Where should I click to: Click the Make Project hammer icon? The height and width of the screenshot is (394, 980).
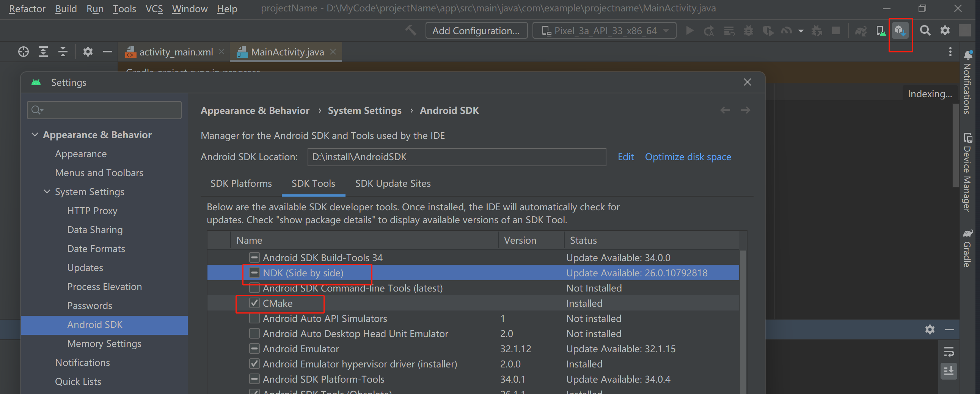[410, 30]
